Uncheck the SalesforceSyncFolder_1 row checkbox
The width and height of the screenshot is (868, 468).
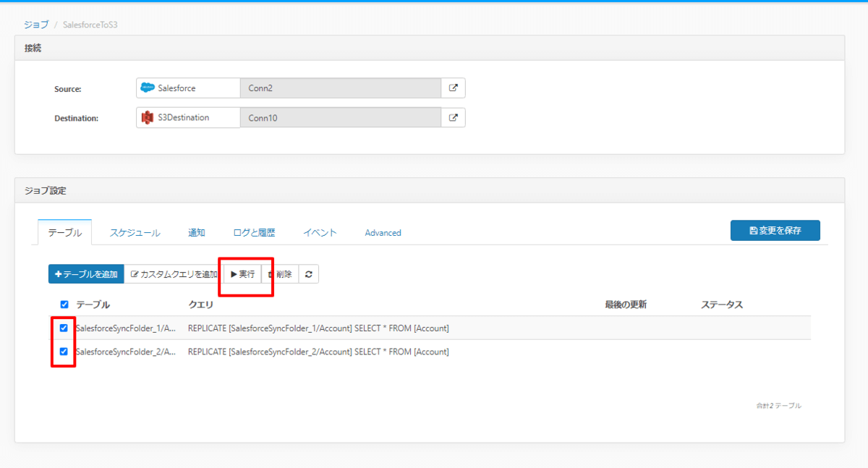tap(64, 328)
